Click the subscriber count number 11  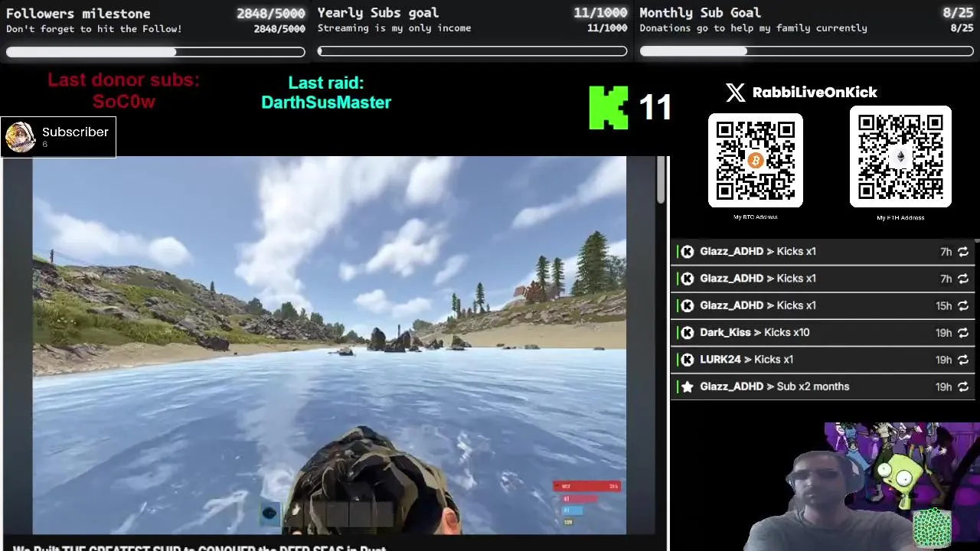click(x=655, y=108)
